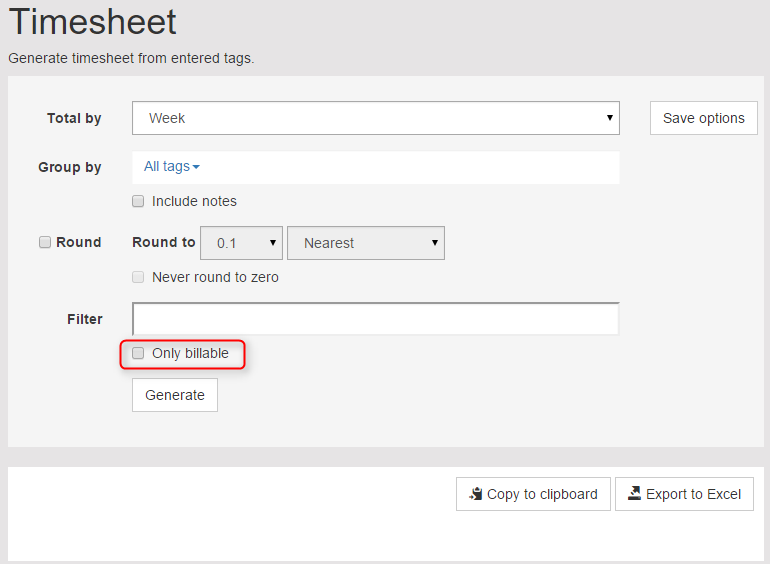Click the clipboard icon on Copy to clipboard
The width and height of the screenshot is (770, 564).
point(475,493)
